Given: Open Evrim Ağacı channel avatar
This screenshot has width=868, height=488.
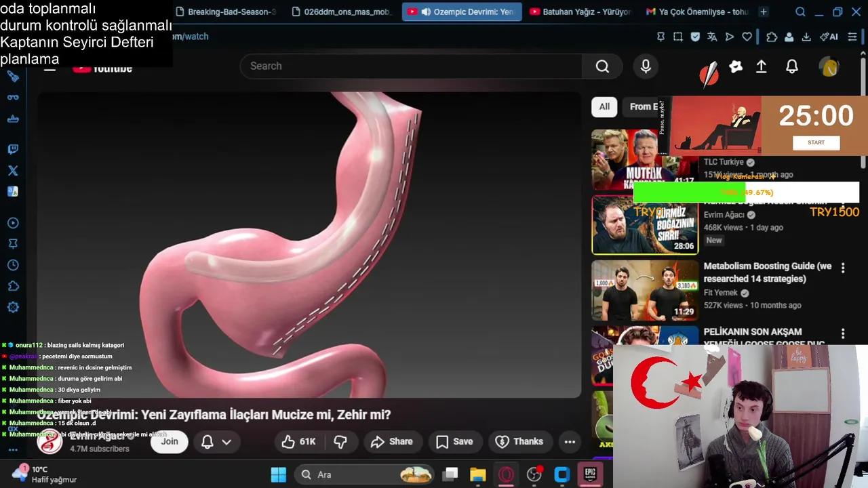Looking at the screenshot, I should tap(50, 442).
